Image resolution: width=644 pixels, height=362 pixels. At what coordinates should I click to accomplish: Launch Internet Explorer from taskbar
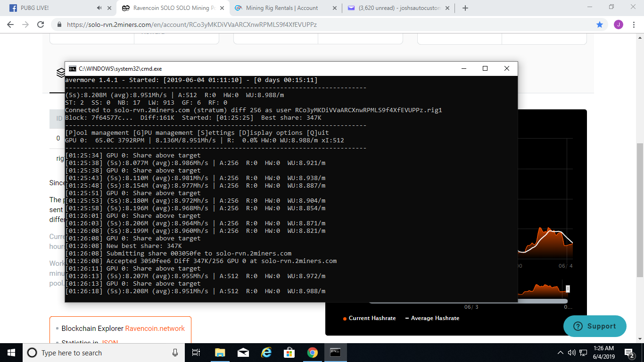pos(266,353)
